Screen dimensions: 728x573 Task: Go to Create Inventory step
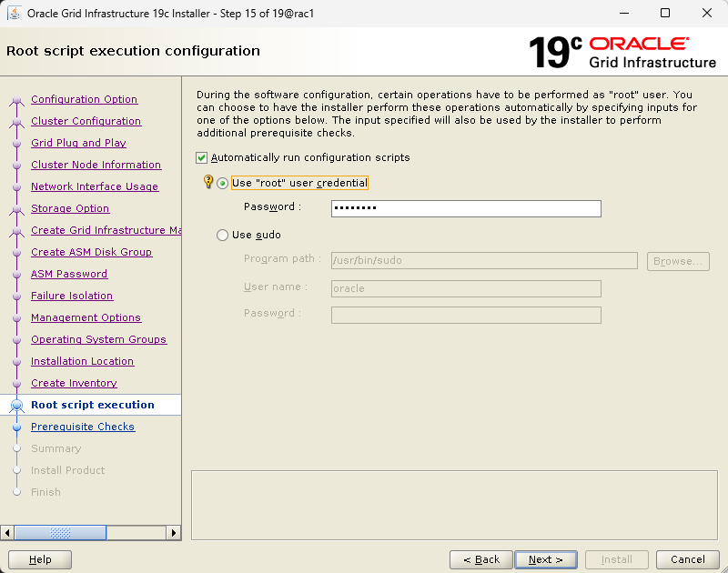[x=74, y=383]
